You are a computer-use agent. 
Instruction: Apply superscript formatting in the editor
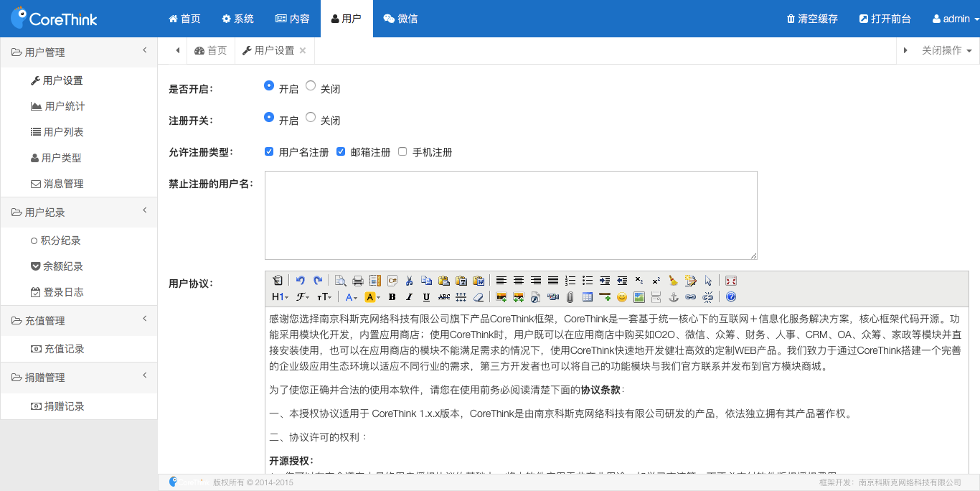[656, 281]
